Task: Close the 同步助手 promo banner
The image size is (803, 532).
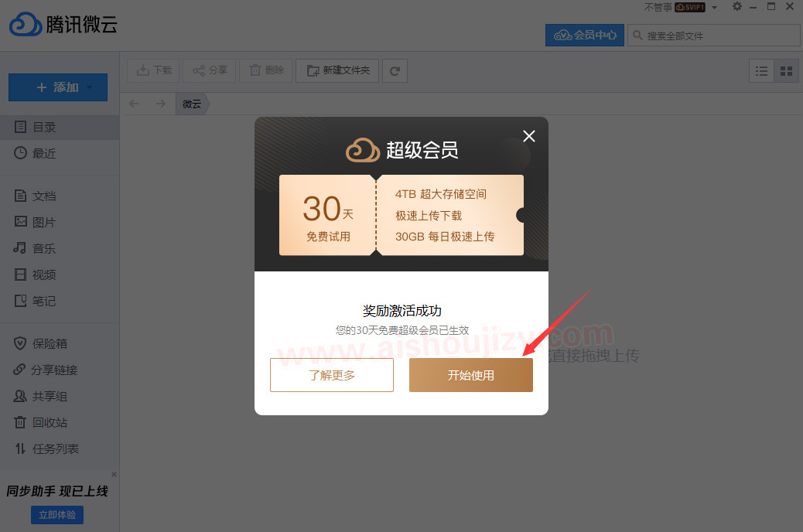Action: [x=114, y=475]
